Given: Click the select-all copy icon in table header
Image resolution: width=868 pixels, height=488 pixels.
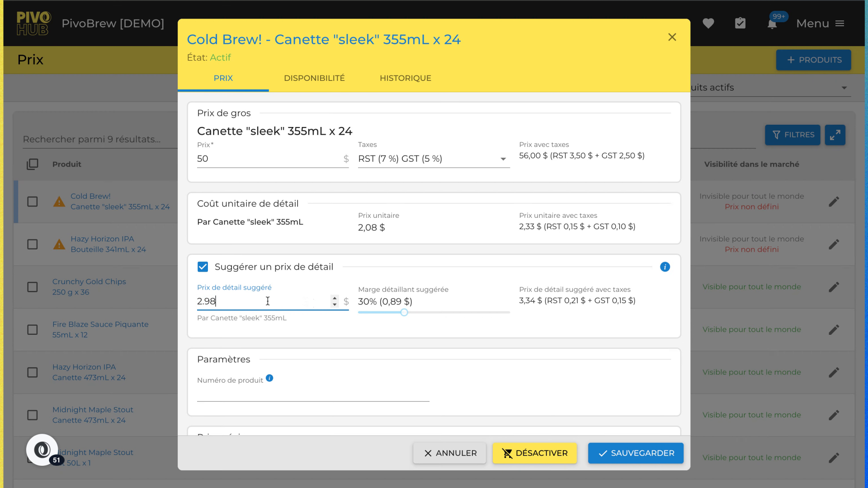Looking at the screenshot, I should tap(33, 164).
